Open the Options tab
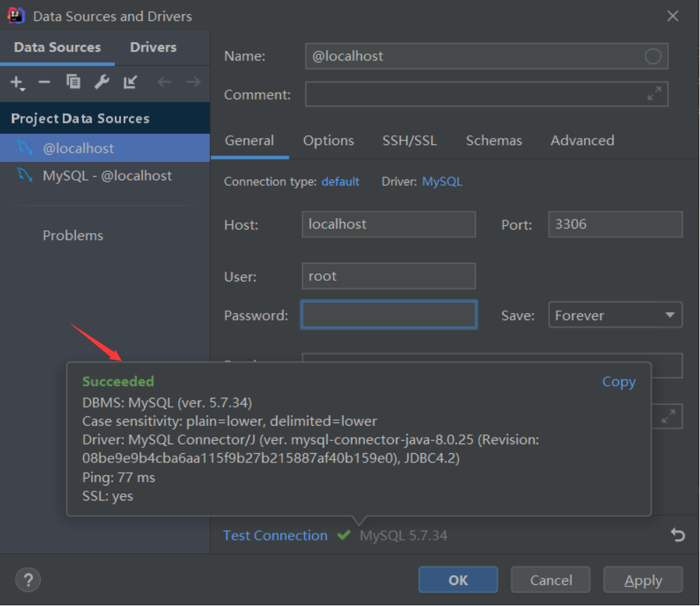The image size is (700, 606). (x=329, y=141)
